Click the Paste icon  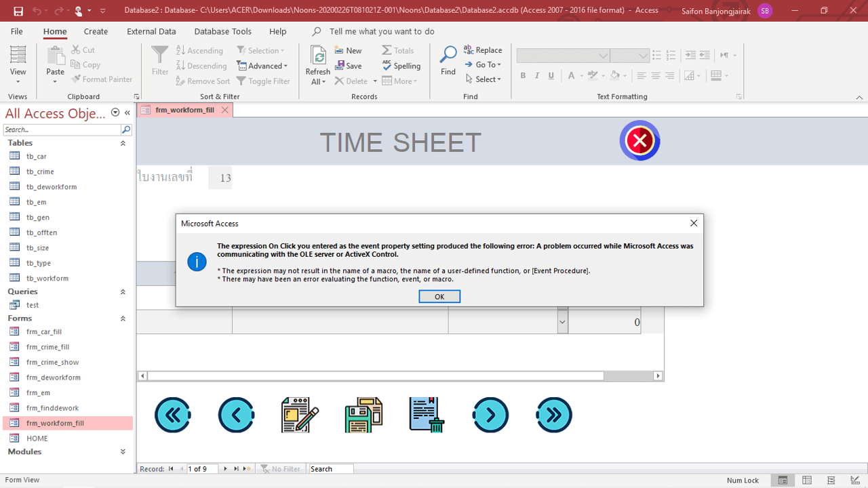coord(55,56)
